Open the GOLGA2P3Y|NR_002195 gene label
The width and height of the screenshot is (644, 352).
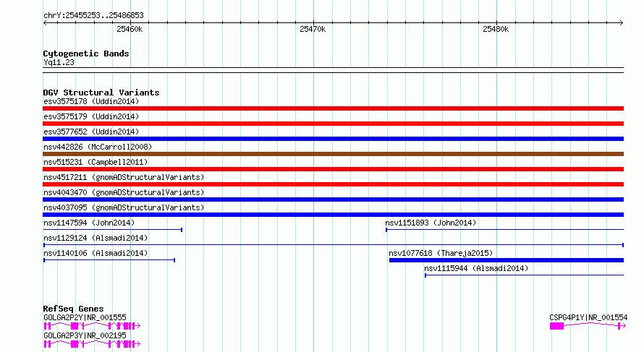(x=85, y=335)
